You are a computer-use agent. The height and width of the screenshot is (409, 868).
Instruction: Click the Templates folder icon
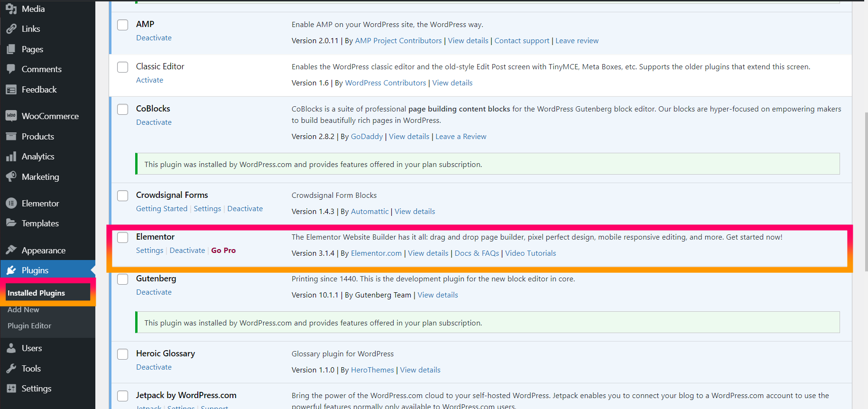11,223
